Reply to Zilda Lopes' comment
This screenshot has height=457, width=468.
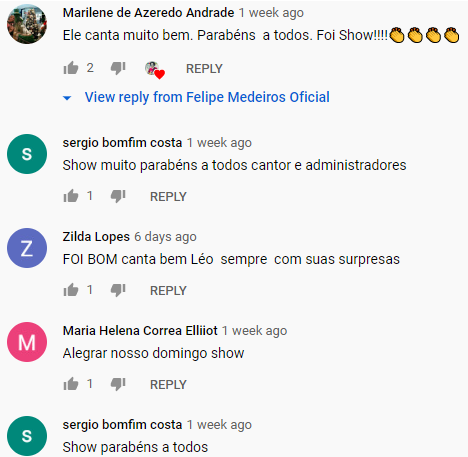click(168, 291)
